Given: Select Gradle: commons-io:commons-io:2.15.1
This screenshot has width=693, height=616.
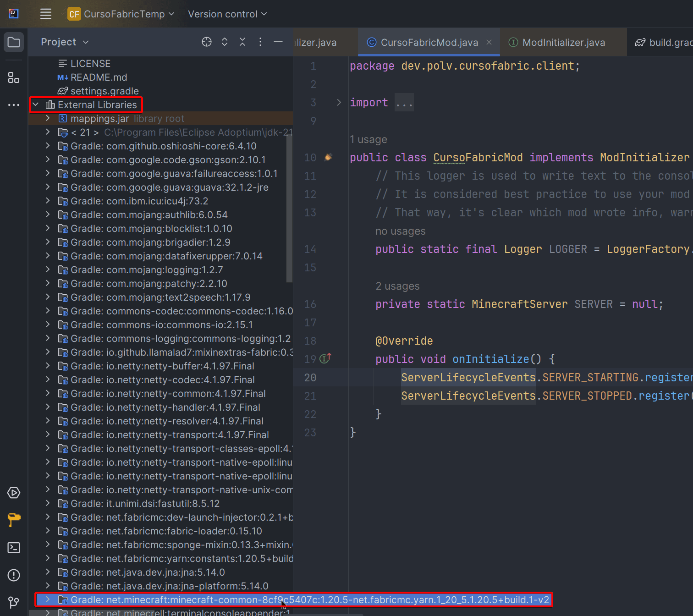Looking at the screenshot, I should [x=162, y=324].
